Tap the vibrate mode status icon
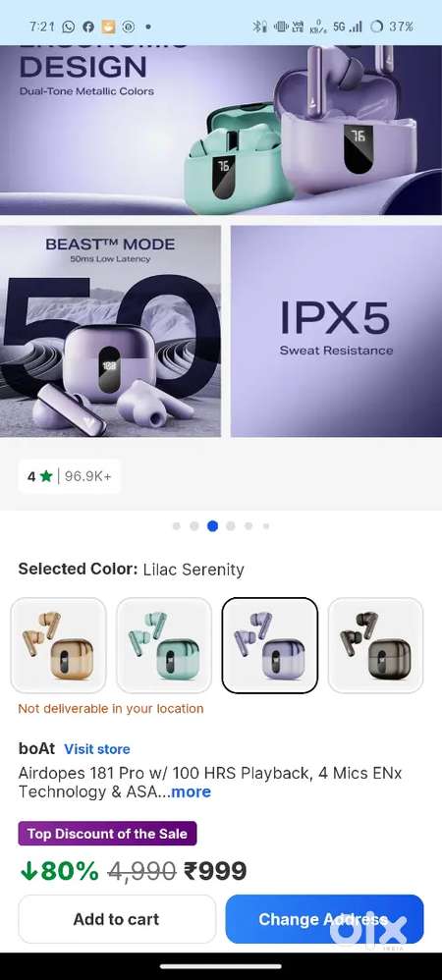Viewport: 442px width, 980px height. point(281,27)
